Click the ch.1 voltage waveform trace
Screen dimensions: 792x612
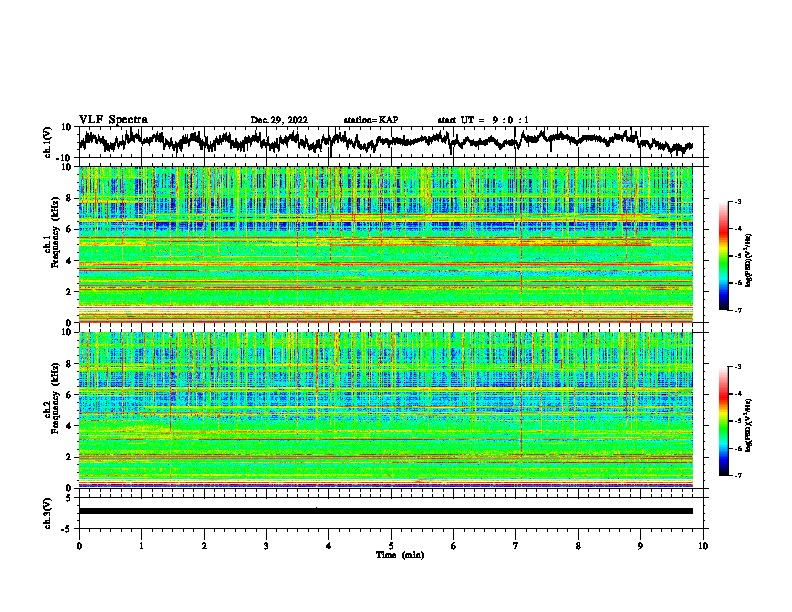tap(385, 141)
